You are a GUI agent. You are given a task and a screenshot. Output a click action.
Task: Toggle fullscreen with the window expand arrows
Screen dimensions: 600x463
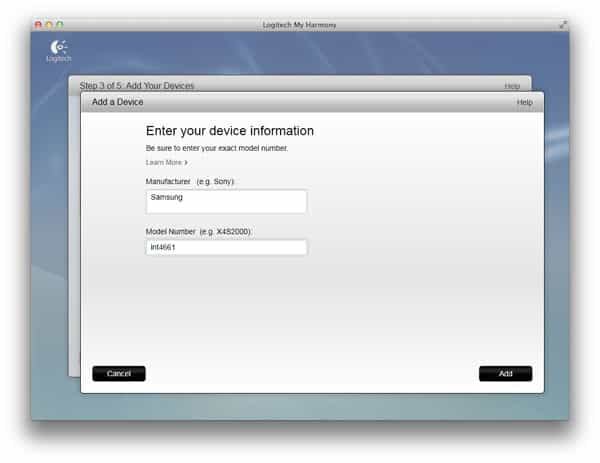coord(563,25)
